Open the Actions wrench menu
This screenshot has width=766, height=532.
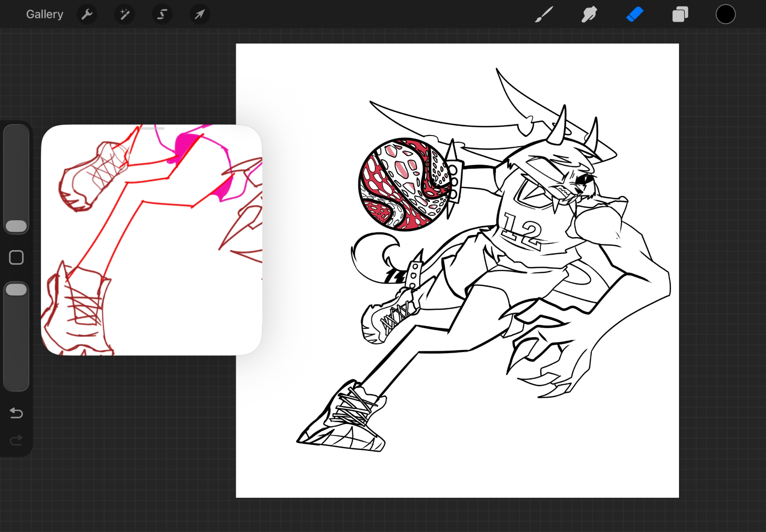(87, 15)
